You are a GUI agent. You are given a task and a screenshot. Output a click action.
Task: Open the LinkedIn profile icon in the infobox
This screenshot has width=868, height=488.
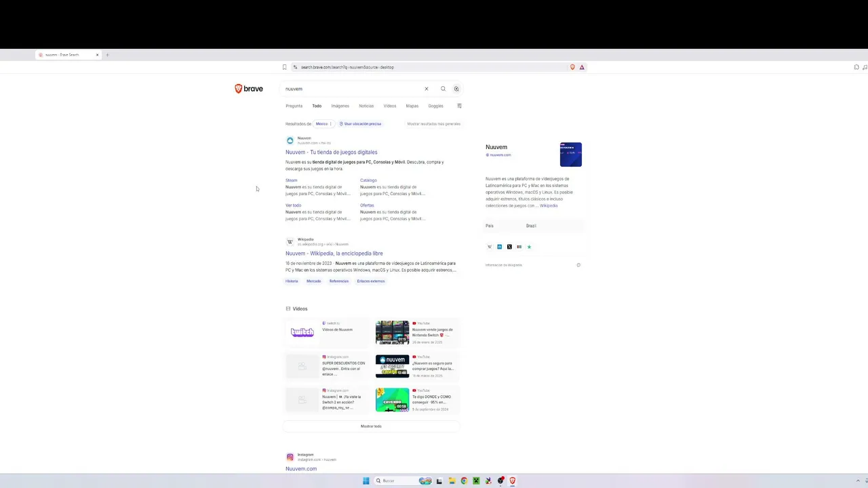pyautogui.click(x=500, y=247)
